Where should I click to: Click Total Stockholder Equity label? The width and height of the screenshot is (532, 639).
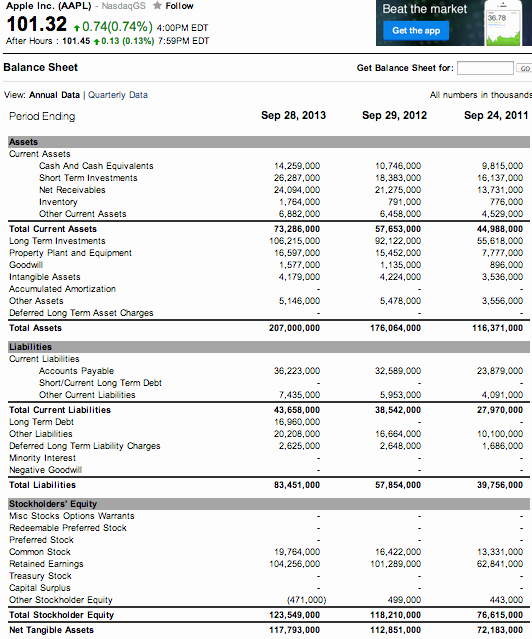[x=62, y=615]
